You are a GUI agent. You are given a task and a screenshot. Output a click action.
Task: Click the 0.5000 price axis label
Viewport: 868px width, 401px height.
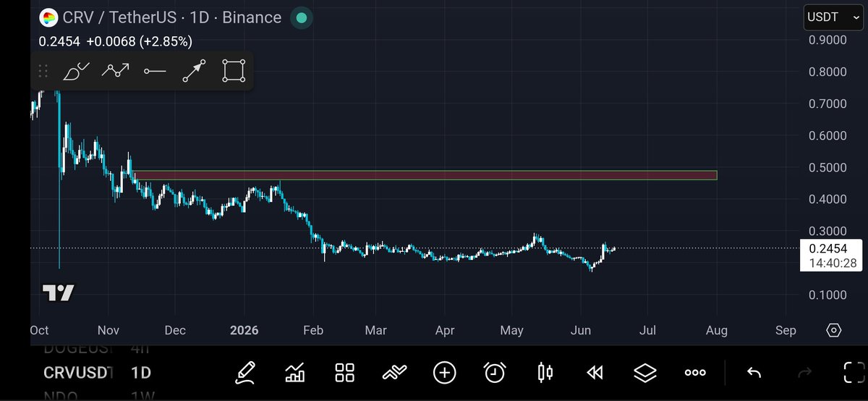[827, 167]
